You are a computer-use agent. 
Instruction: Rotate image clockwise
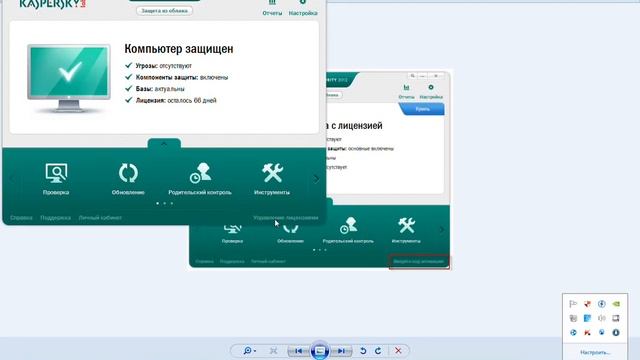378,351
